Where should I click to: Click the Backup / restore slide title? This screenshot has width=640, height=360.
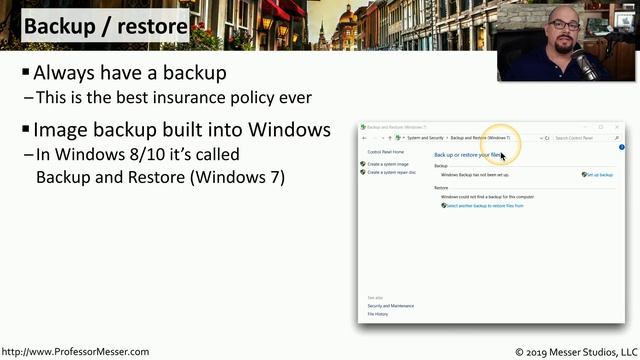pos(105,26)
